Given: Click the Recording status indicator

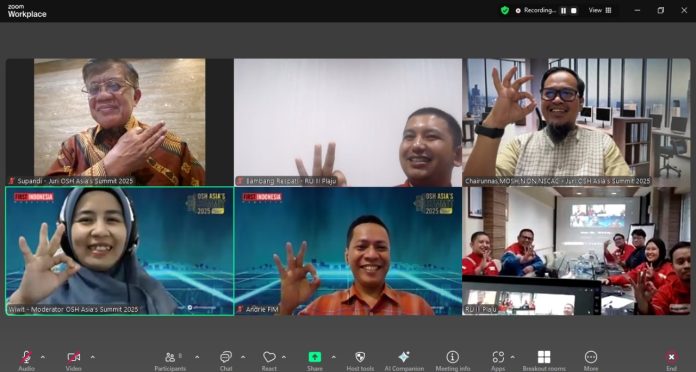Looking at the screenshot, I should pos(535,10).
